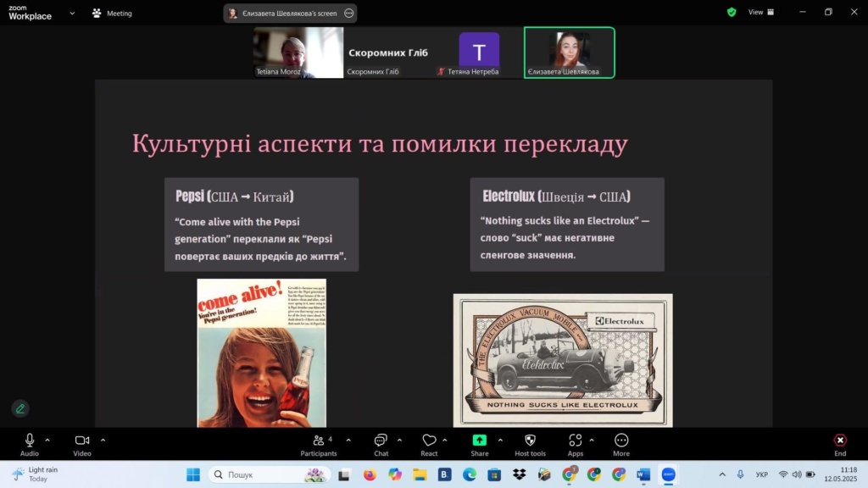
Task: Expand apps options arrow
Action: (x=592, y=441)
